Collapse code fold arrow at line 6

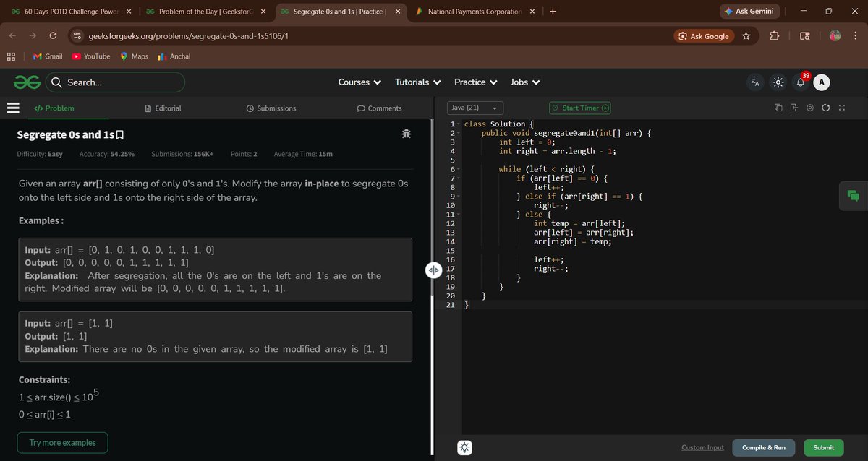[459, 169]
